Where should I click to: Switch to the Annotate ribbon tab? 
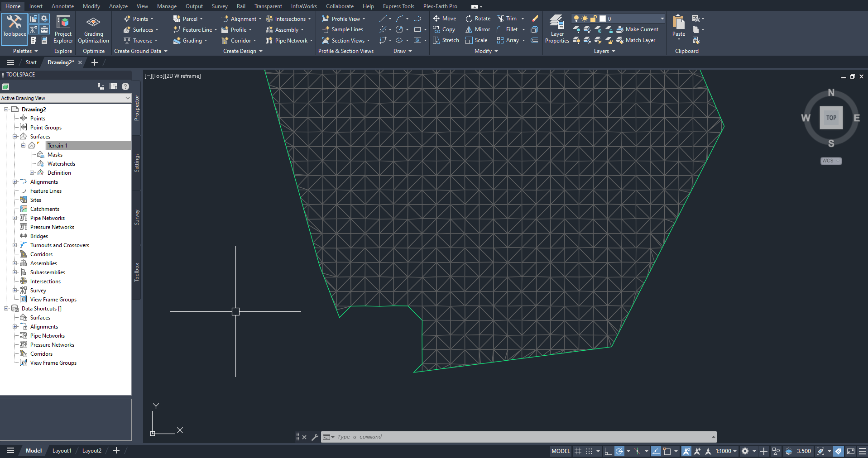point(62,6)
